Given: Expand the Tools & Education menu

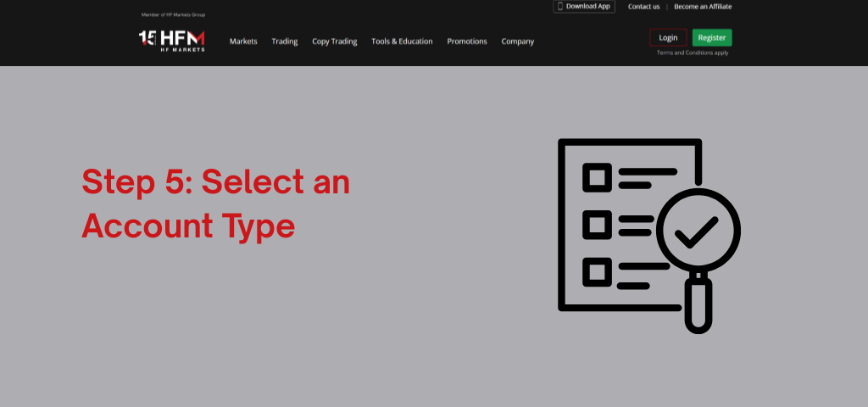Looking at the screenshot, I should pyautogui.click(x=402, y=42).
